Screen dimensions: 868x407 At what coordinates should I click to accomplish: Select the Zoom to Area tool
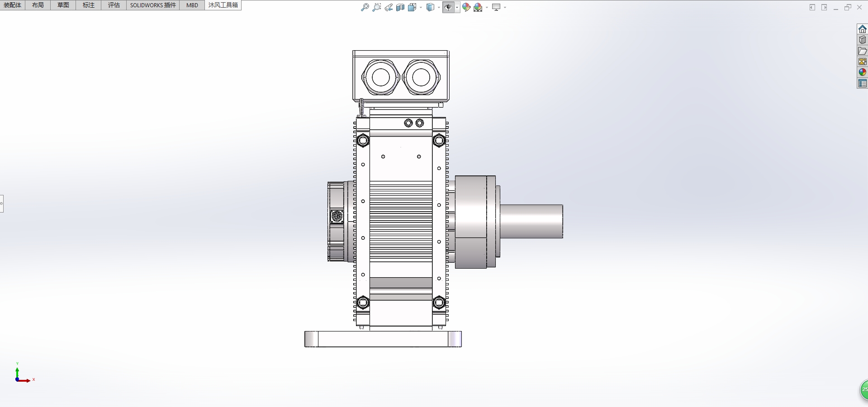pyautogui.click(x=376, y=7)
